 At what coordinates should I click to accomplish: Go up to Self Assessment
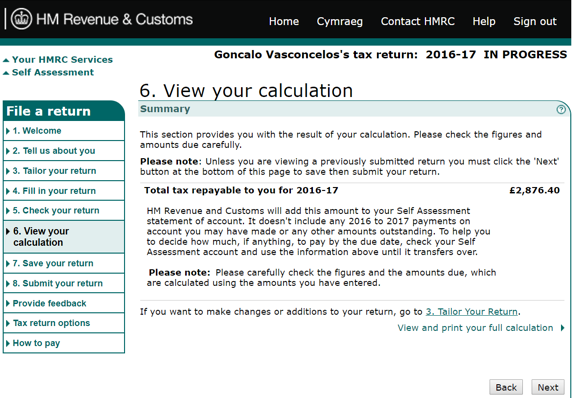[x=53, y=72]
